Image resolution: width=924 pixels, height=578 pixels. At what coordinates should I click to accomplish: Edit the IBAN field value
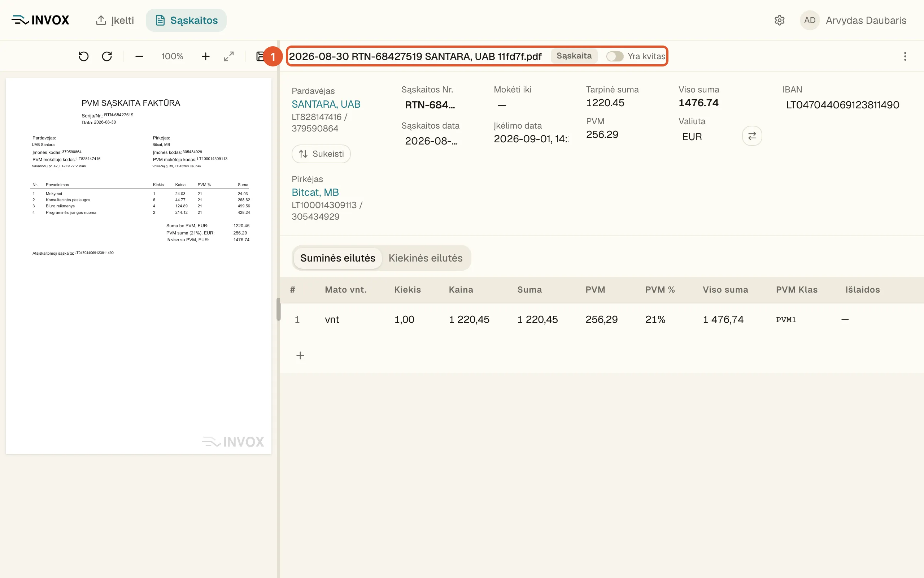(x=842, y=105)
